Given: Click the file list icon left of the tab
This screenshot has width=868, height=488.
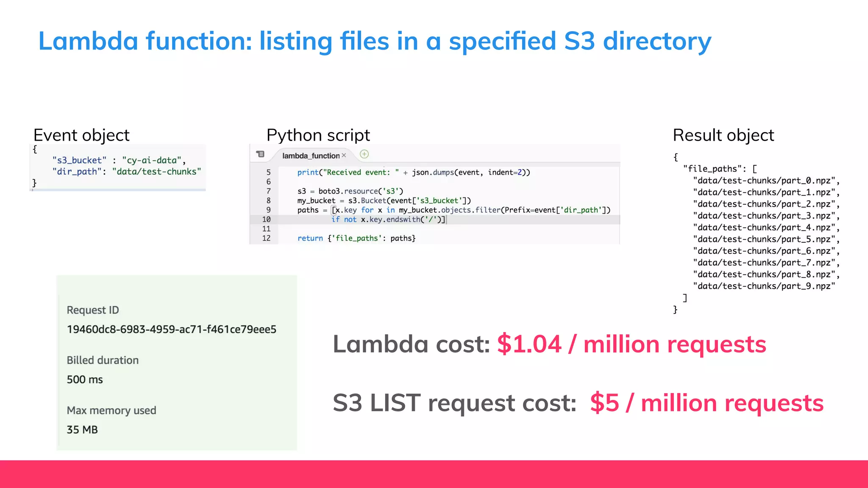Looking at the screenshot, I should (x=260, y=154).
